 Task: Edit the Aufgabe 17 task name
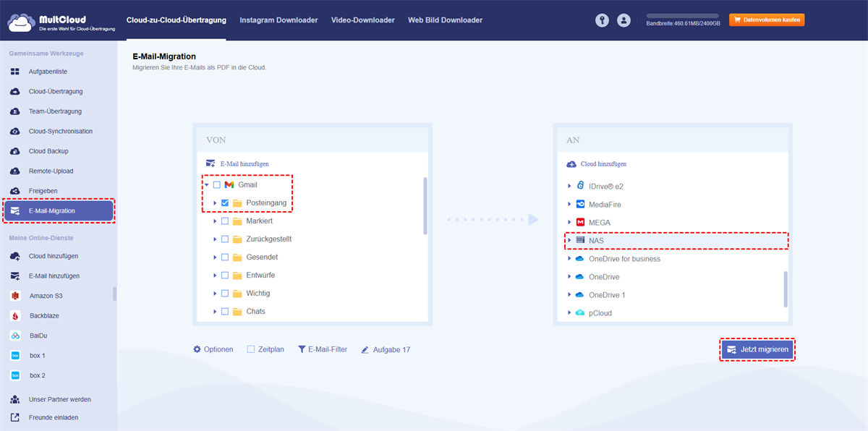[x=386, y=349]
